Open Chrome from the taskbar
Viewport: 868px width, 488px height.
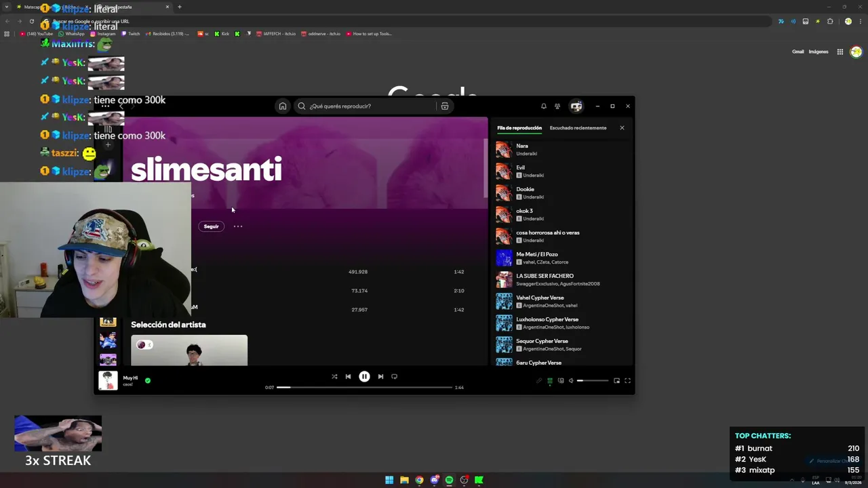(x=419, y=480)
